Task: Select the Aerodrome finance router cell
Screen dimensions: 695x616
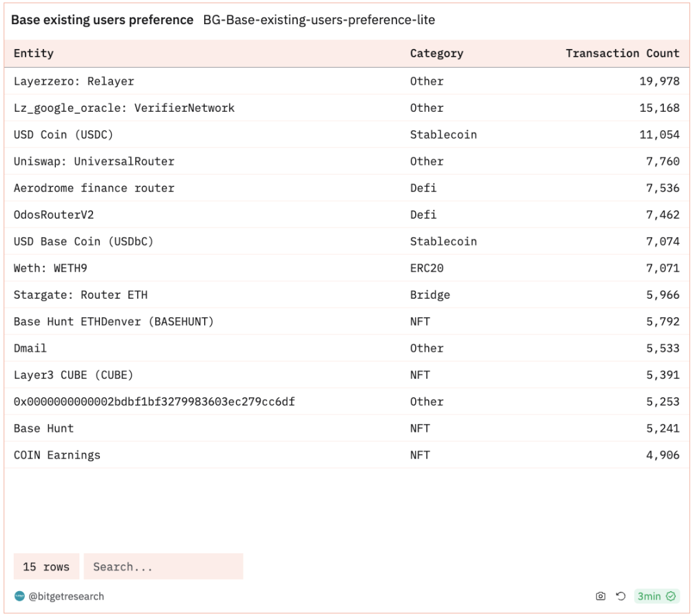Action: [x=94, y=188]
